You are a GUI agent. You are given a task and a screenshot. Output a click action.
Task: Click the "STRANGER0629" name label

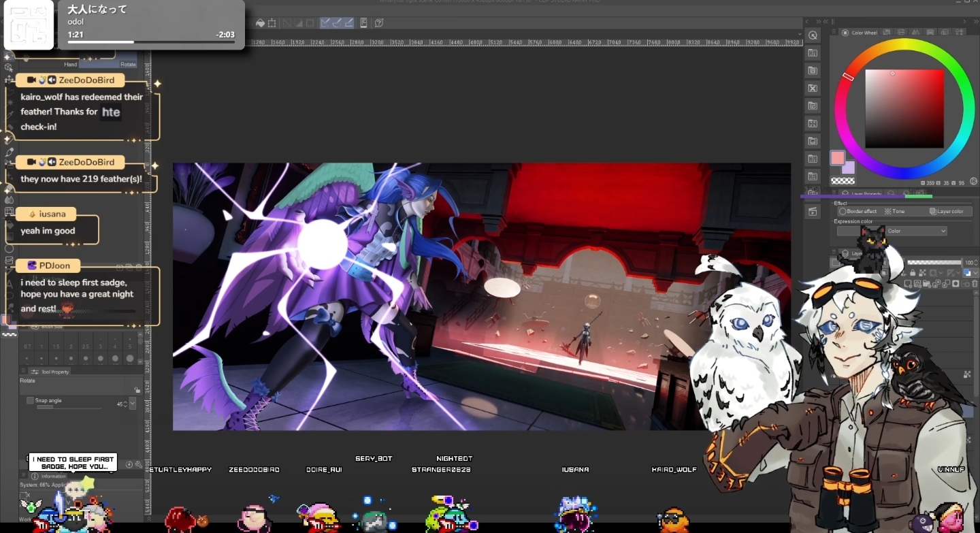click(442, 470)
